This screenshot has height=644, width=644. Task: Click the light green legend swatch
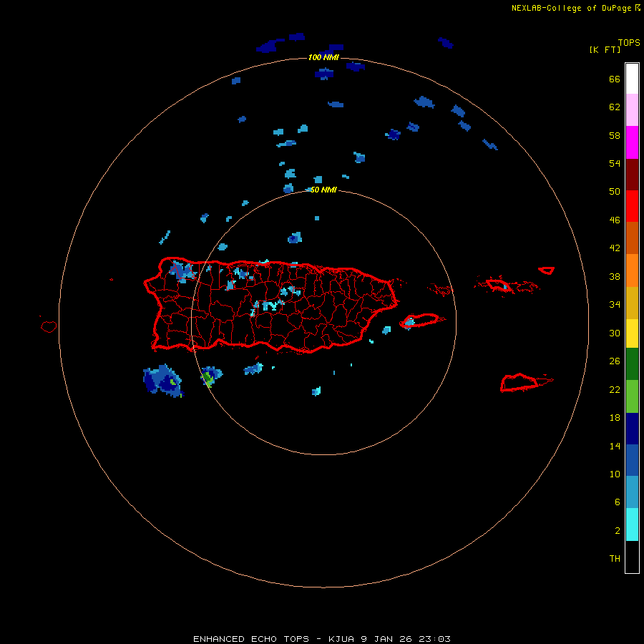click(x=632, y=396)
